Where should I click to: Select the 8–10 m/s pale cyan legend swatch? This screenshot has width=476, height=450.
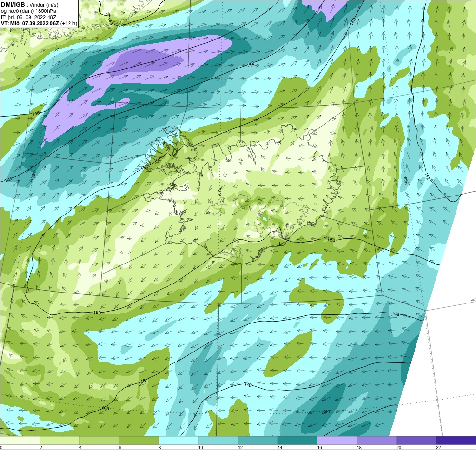click(x=178, y=440)
